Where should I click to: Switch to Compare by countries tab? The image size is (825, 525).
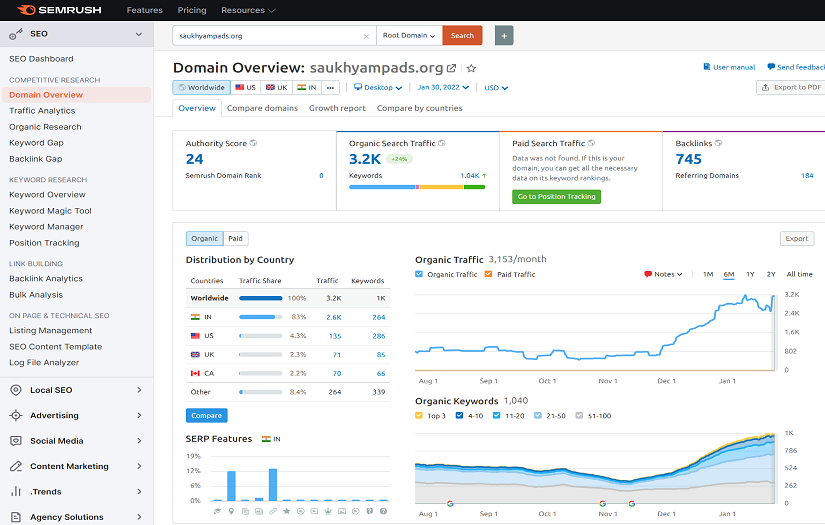click(x=419, y=108)
